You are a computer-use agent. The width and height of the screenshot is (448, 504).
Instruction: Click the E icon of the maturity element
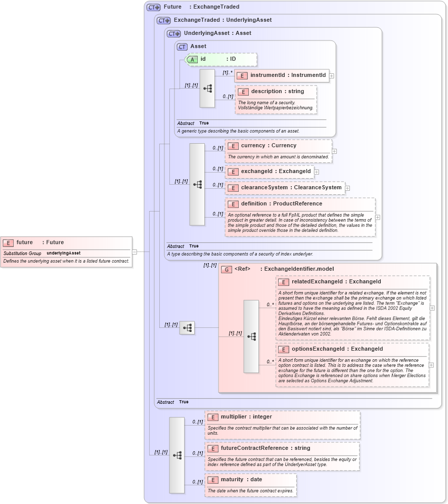click(x=212, y=479)
